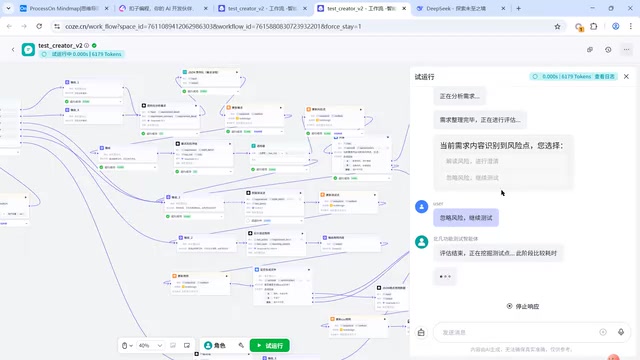Bookmark this page with the star icon
The width and height of the screenshot is (640, 360).
(557, 27)
